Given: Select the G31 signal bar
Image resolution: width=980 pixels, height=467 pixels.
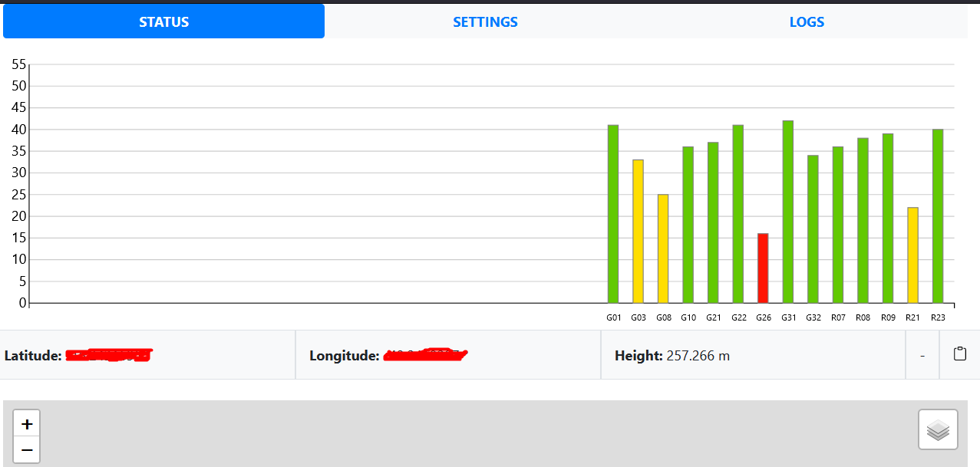Looking at the screenshot, I should tap(787, 212).
